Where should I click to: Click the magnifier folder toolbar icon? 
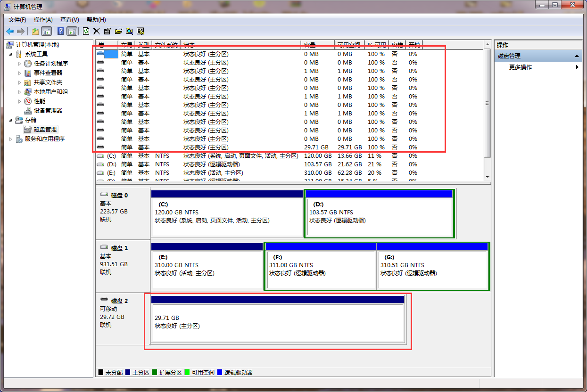129,31
